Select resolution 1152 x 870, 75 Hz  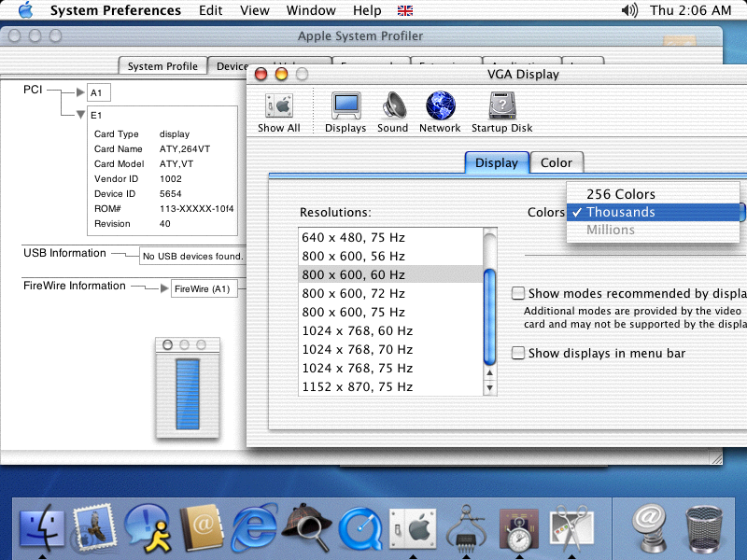(x=390, y=386)
